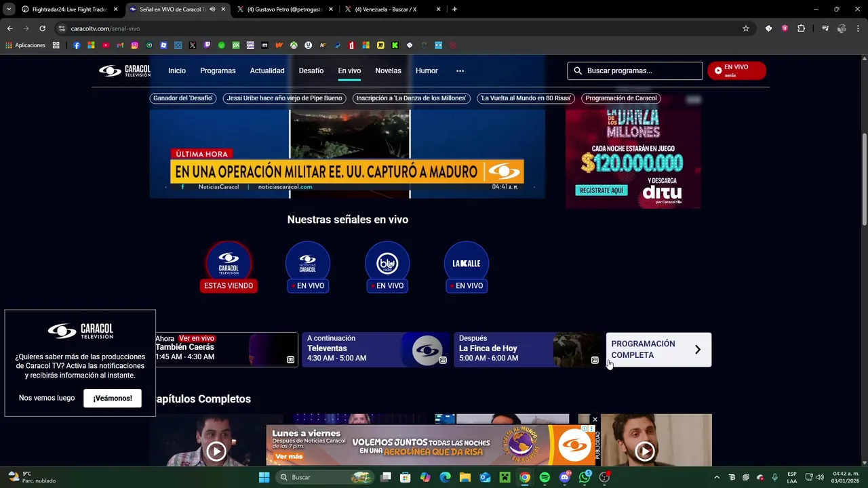Open Programación Completa arrow
Screen dimensions: 868x488
coord(698,350)
